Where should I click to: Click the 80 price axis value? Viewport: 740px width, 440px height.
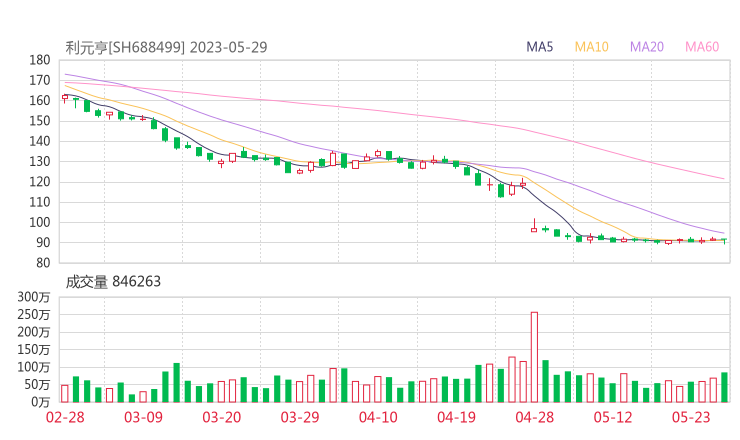[43, 263]
